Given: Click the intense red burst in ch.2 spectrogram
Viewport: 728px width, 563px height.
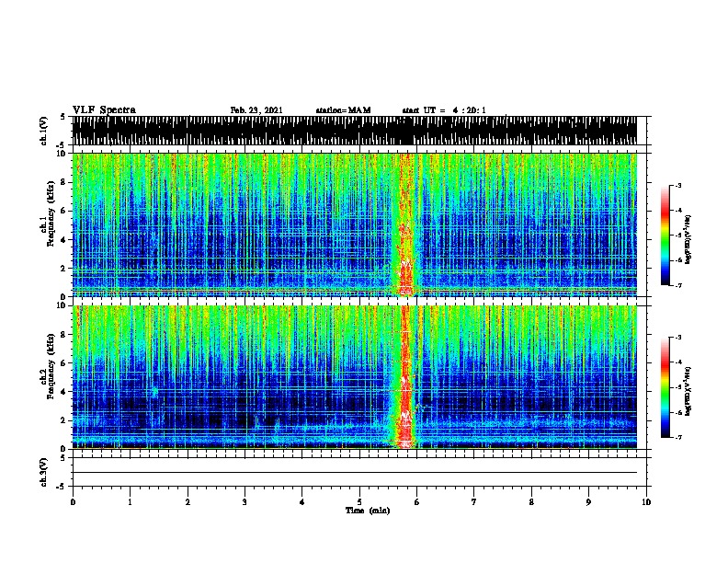Looking at the screenshot, I should (405, 377).
